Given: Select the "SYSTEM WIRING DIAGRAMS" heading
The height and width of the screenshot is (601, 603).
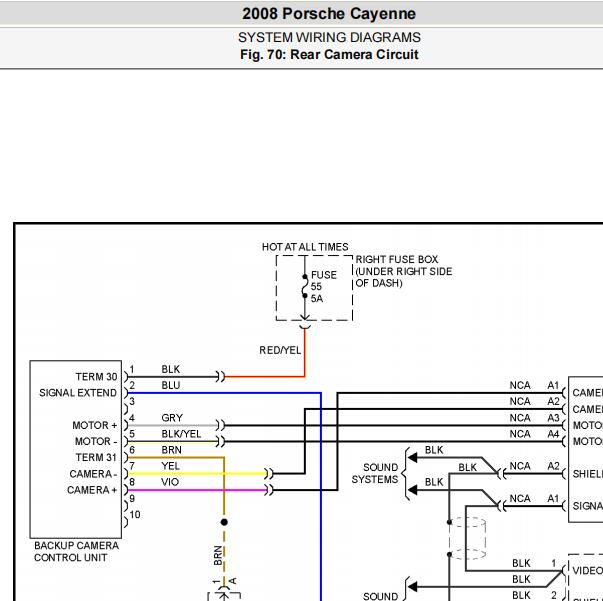Looking at the screenshot, I should pyautogui.click(x=329, y=38).
